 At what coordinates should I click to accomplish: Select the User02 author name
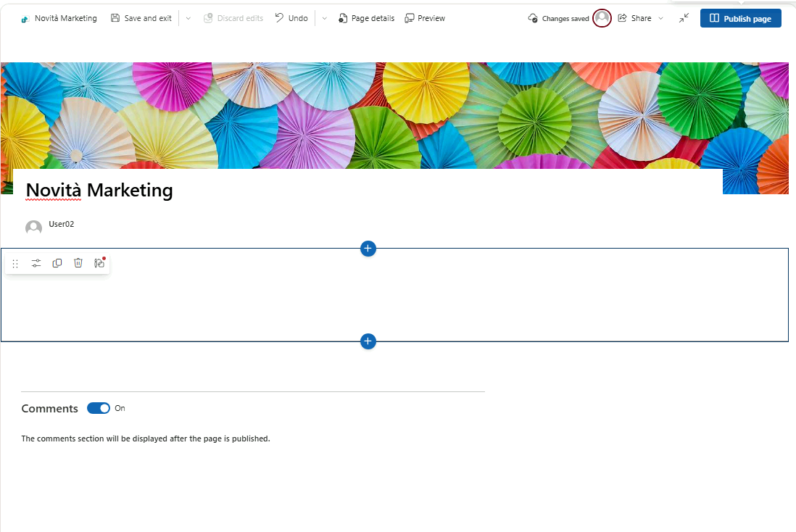click(x=62, y=224)
